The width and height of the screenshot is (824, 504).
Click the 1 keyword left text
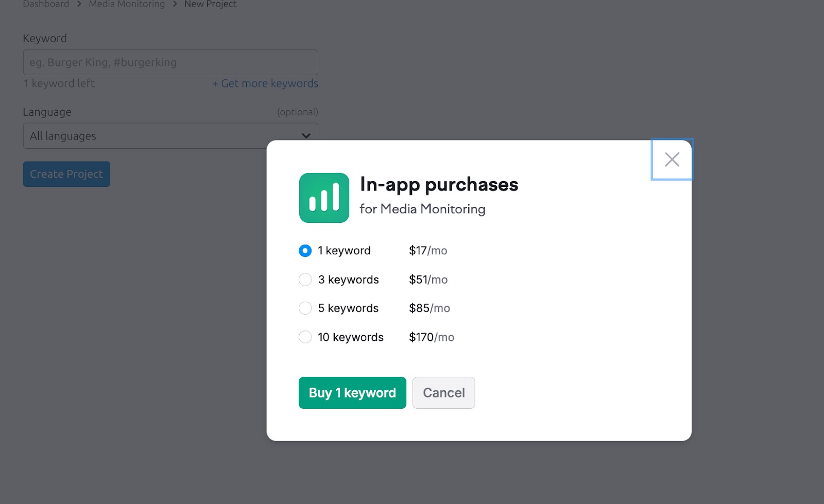coord(59,83)
